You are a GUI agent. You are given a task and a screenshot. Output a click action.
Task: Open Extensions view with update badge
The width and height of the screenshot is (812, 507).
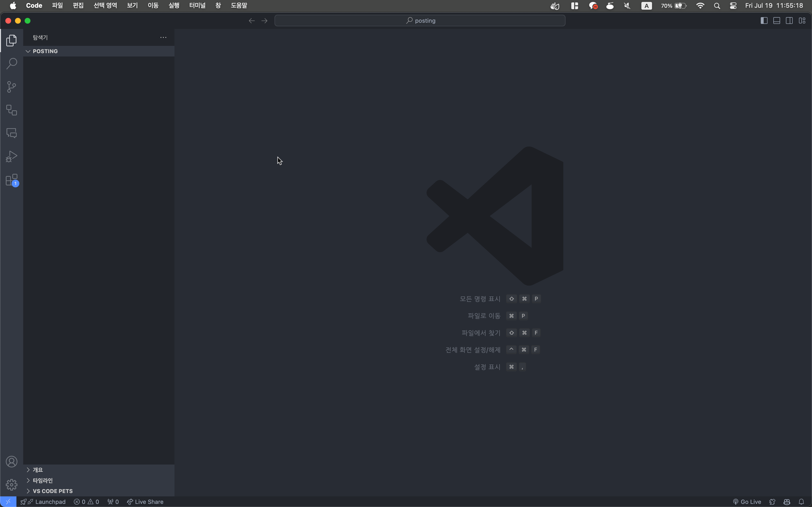pos(11,180)
